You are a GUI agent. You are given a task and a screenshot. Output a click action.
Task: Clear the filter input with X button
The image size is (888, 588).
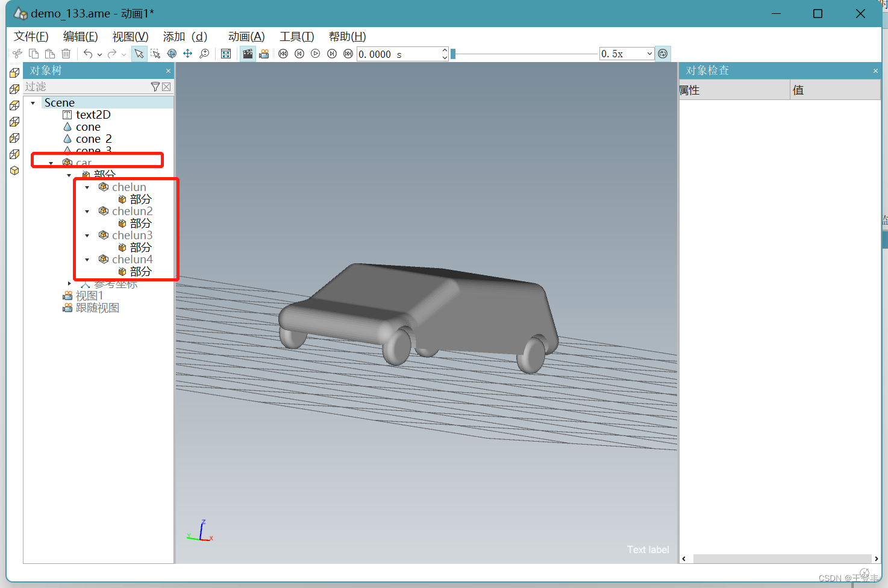166,87
